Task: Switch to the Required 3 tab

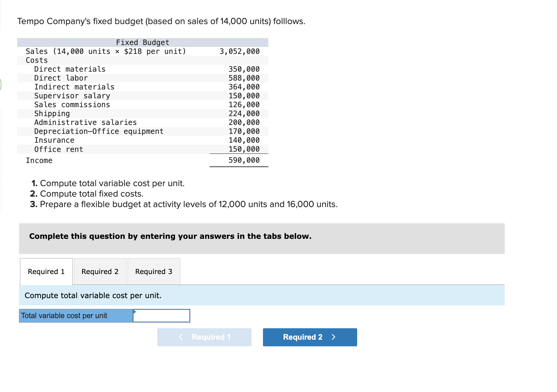Action: click(x=153, y=271)
